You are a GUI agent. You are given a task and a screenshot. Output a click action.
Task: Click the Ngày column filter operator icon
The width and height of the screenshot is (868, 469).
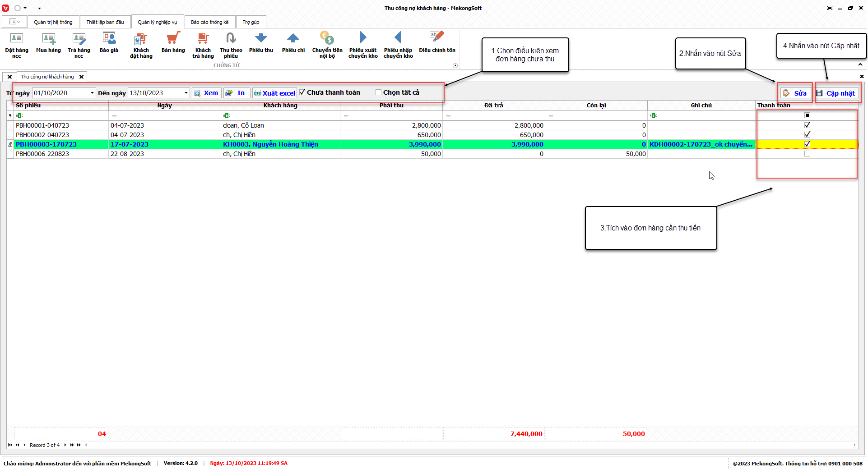click(x=115, y=116)
